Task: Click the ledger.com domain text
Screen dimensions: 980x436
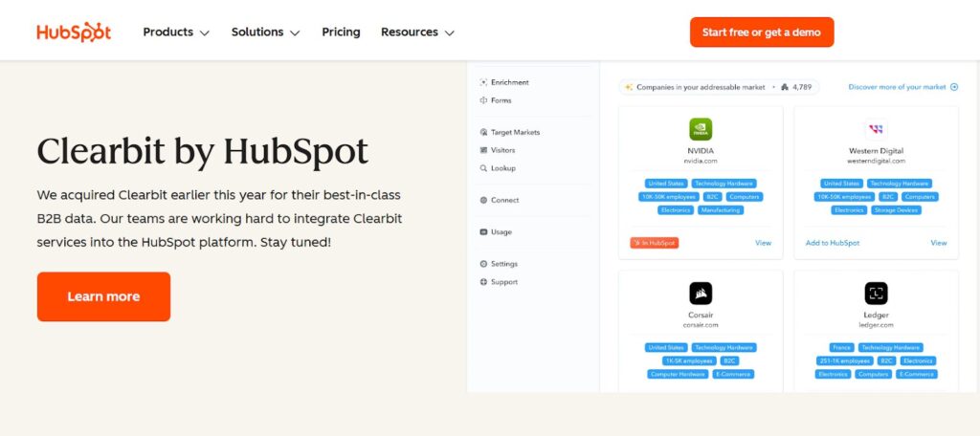Action: (x=876, y=325)
